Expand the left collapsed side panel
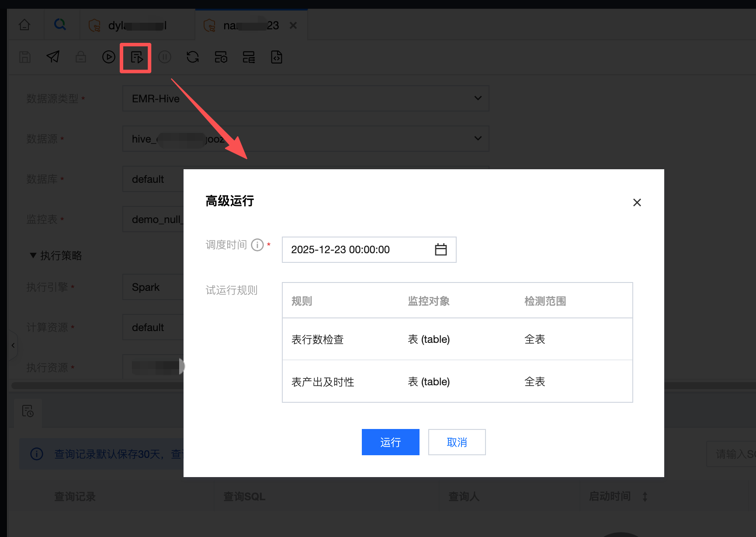This screenshot has height=537, width=756. [13, 345]
